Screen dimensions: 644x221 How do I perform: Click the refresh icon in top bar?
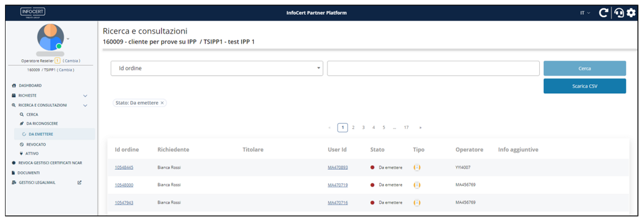tap(603, 13)
